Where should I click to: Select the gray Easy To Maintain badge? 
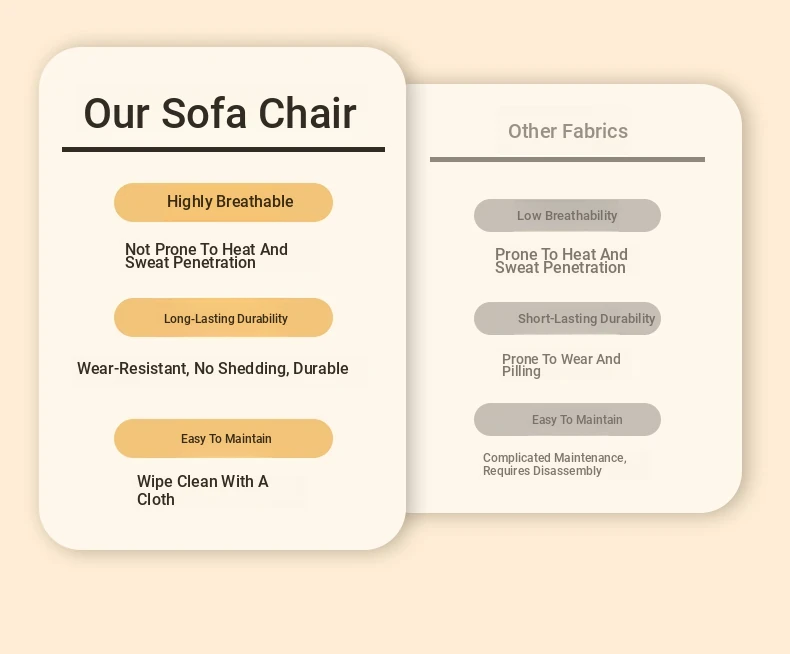pyautogui.click(x=567, y=419)
